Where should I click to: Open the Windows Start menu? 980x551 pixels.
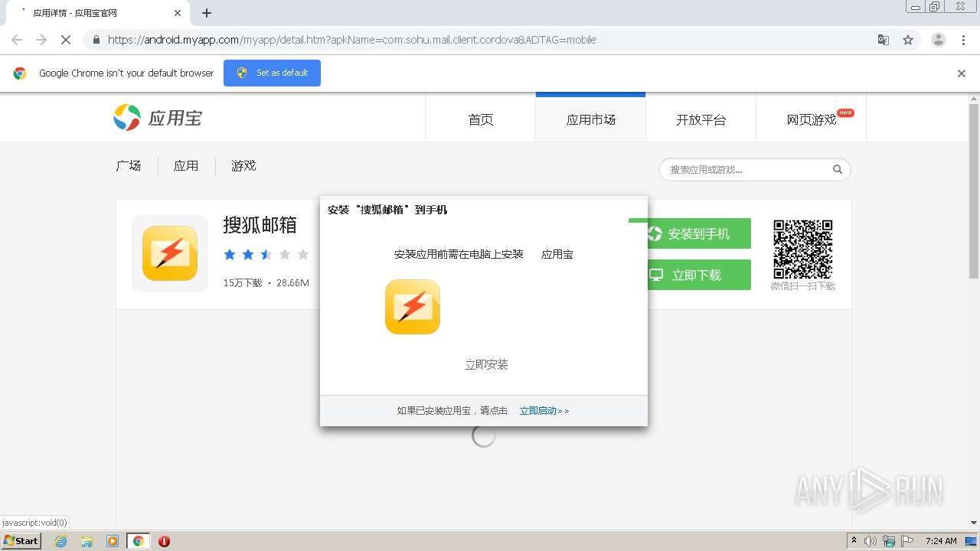(21, 541)
